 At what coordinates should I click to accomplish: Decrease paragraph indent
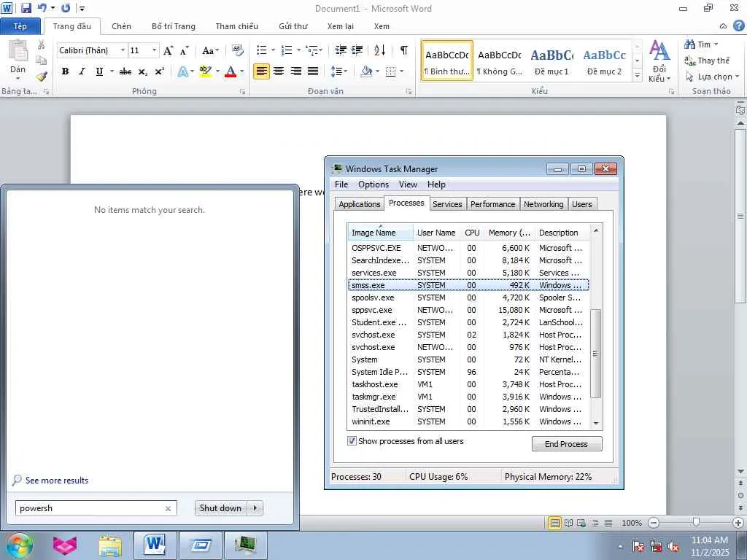341,50
